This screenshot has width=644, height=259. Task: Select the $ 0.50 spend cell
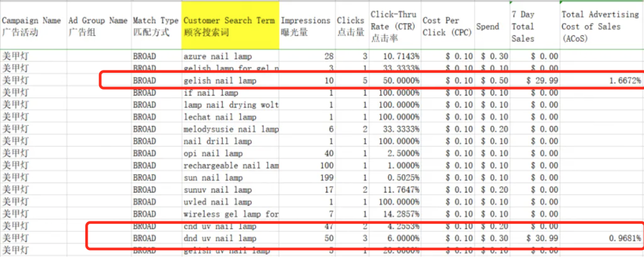tap(492, 81)
